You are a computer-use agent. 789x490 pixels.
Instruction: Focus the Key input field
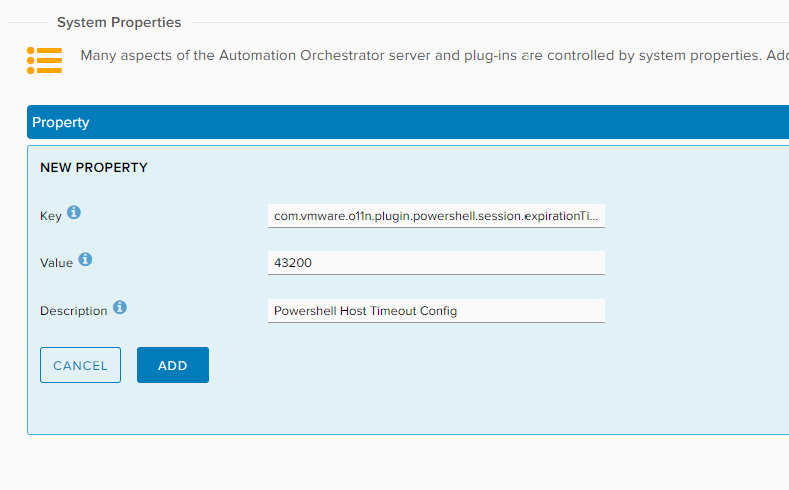(x=436, y=216)
